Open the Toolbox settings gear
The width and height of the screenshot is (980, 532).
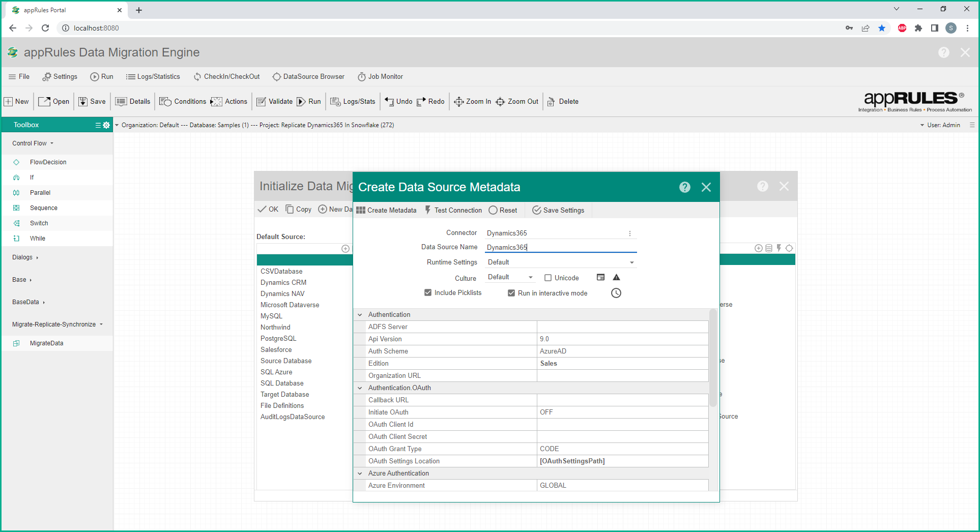(x=106, y=125)
